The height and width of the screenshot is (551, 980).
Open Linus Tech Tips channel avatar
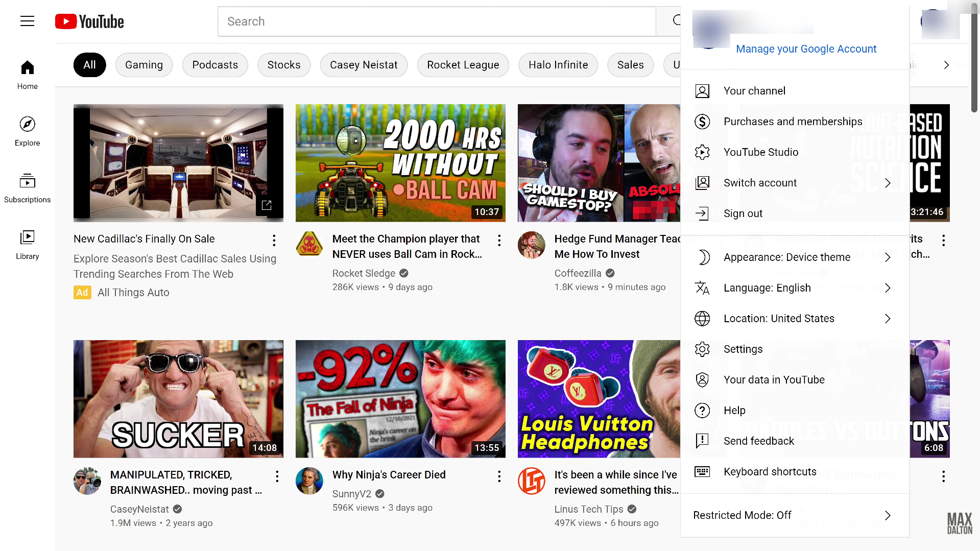tap(531, 481)
